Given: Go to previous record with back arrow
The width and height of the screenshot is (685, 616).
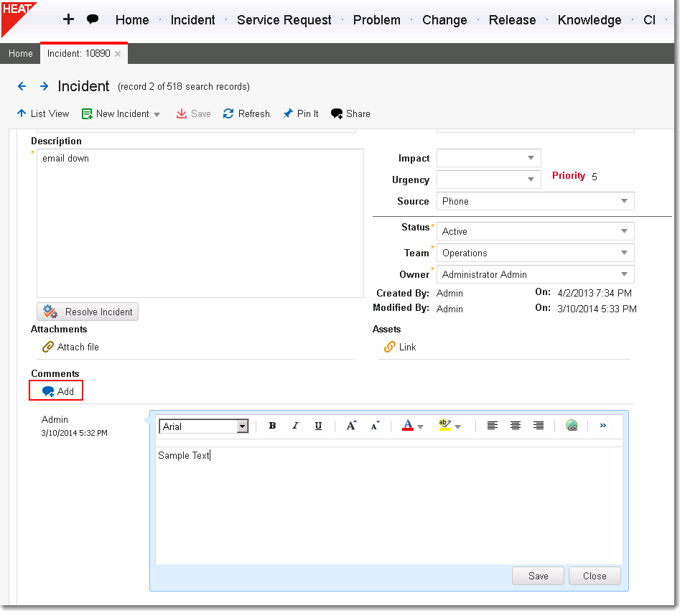Looking at the screenshot, I should coord(22,86).
